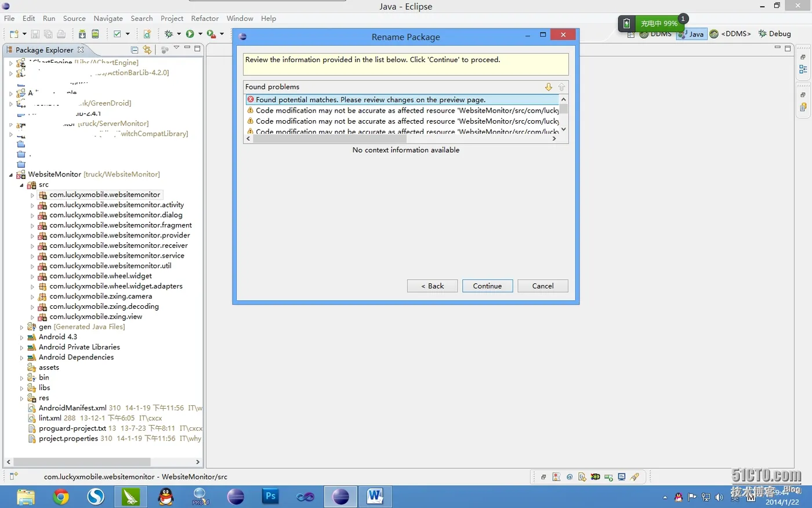This screenshot has height=508, width=812.
Task: Click the Progress view icon in bottom toolbar
Action: point(608,477)
